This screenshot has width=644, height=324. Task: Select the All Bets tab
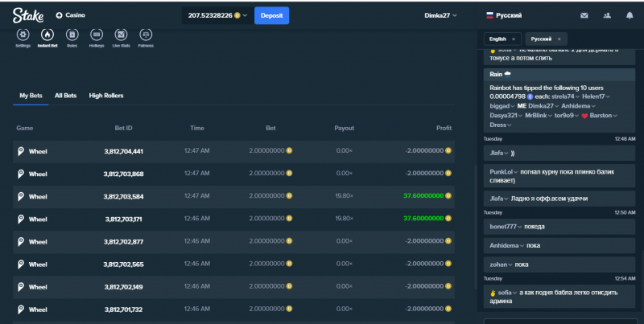66,96
